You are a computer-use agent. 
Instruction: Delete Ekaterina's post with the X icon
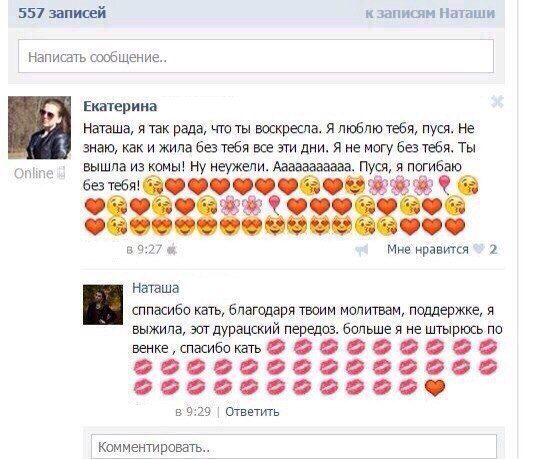click(x=497, y=102)
